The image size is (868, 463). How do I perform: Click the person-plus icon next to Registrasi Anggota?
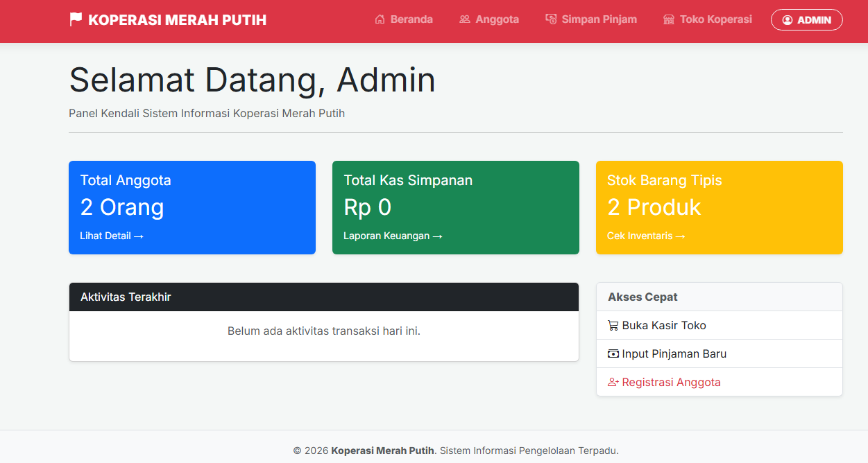[x=613, y=382]
